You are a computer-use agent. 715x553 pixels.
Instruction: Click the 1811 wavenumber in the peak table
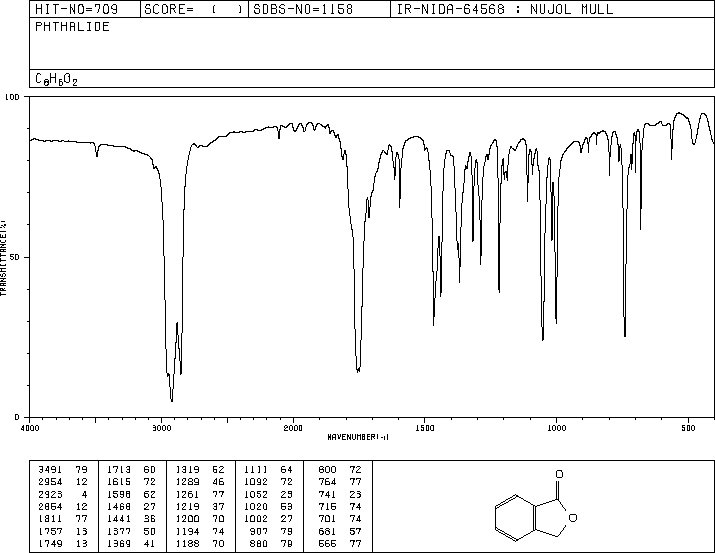click(50, 519)
